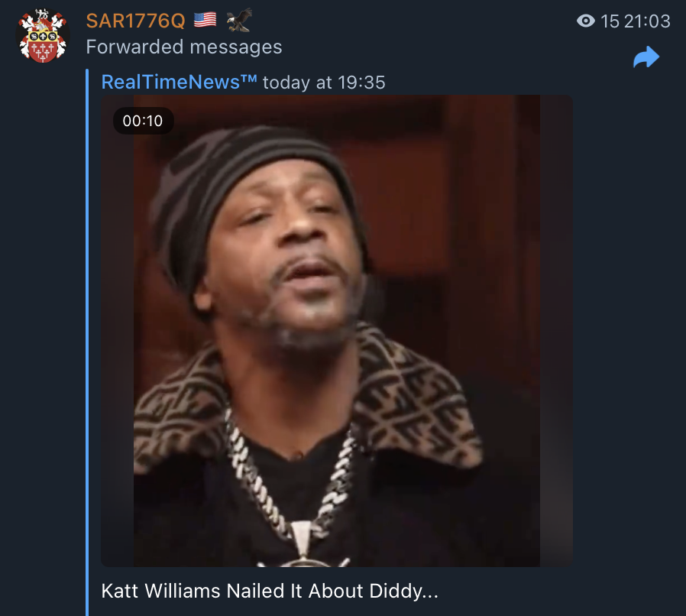This screenshot has width=686, height=616.
Task: Open the RealTimeNews™ source channel
Action: pos(179,83)
